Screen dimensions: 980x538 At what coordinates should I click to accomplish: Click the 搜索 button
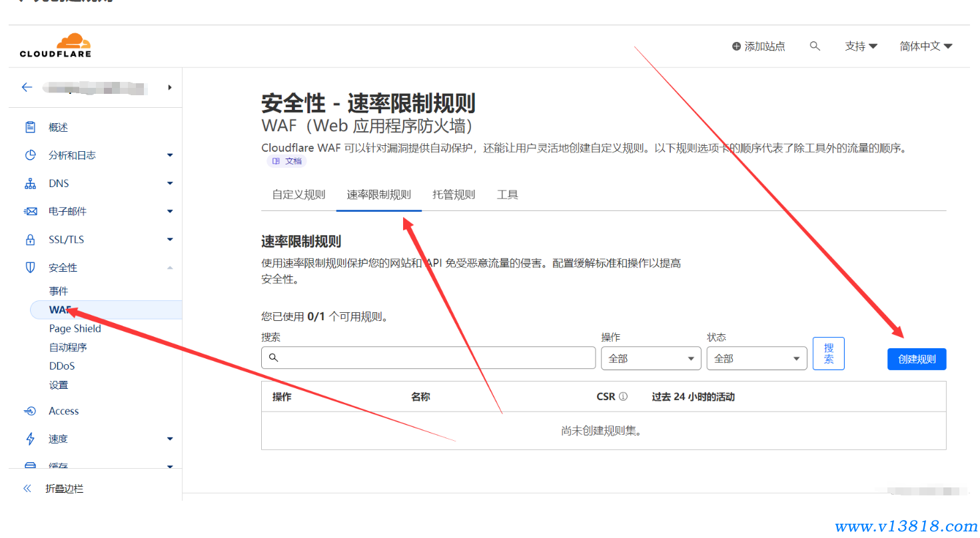(x=828, y=353)
